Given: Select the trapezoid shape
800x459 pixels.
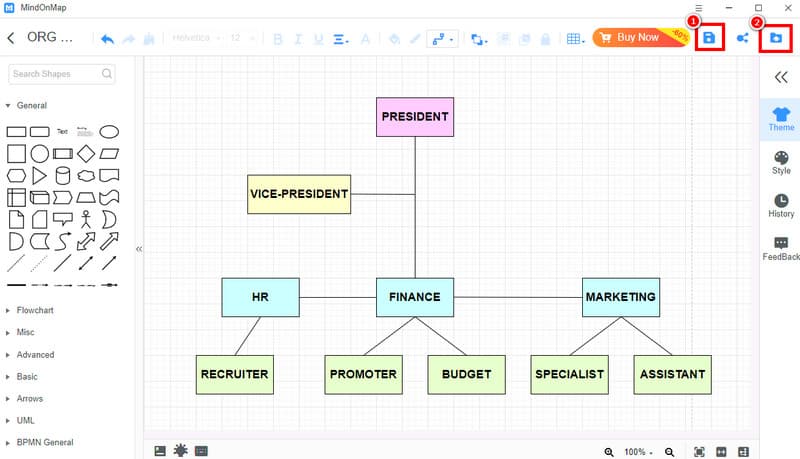Looking at the screenshot, I should 86,197.
